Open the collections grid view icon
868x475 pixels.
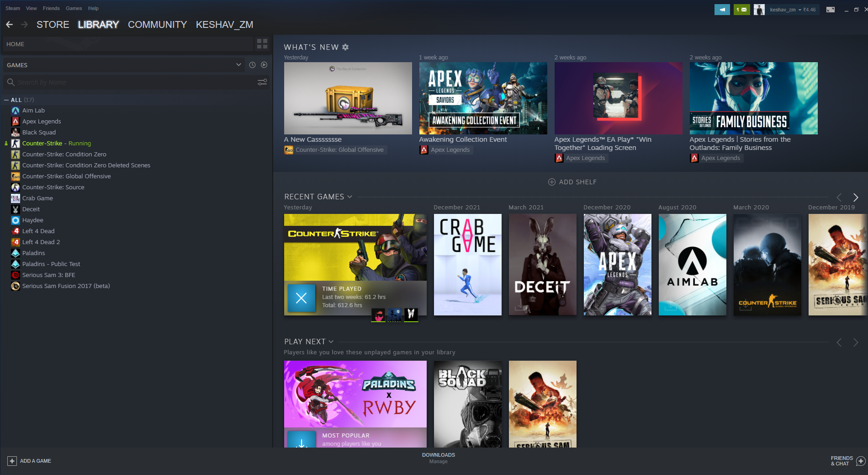(262, 44)
